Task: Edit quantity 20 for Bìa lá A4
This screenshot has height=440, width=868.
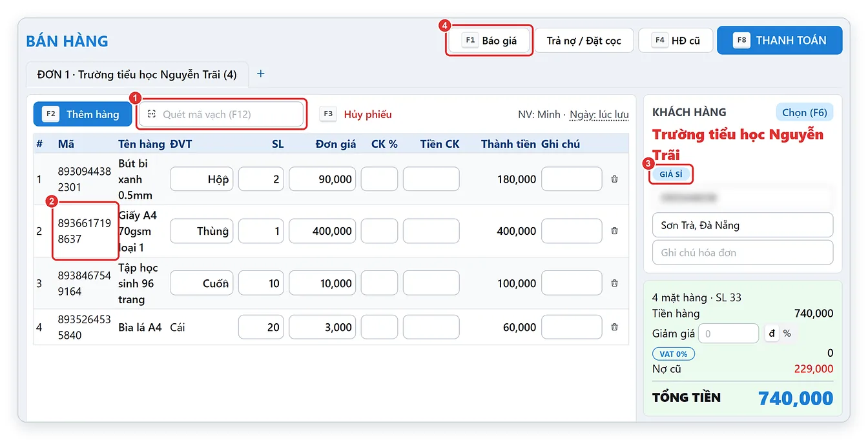Action: tap(261, 327)
